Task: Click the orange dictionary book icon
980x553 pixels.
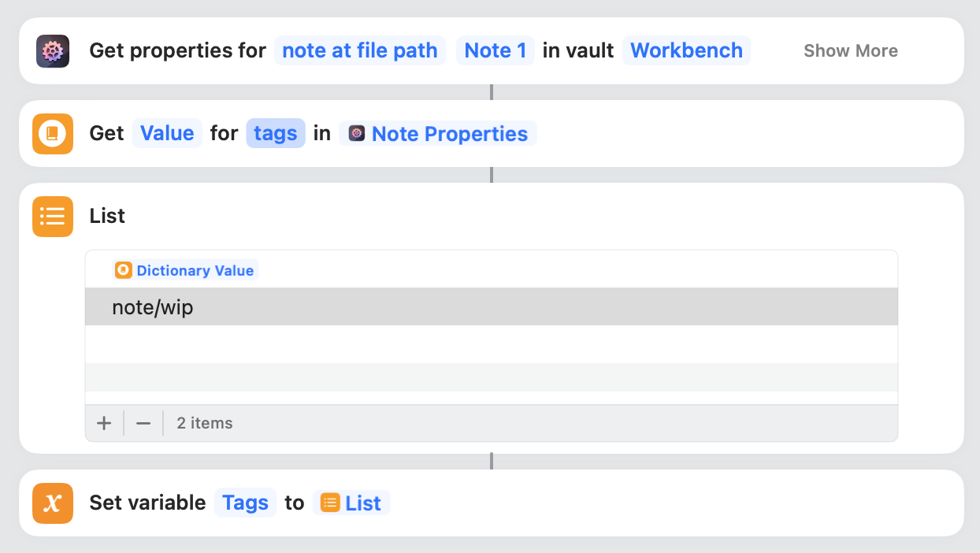Action: click(x=53, y=134)
